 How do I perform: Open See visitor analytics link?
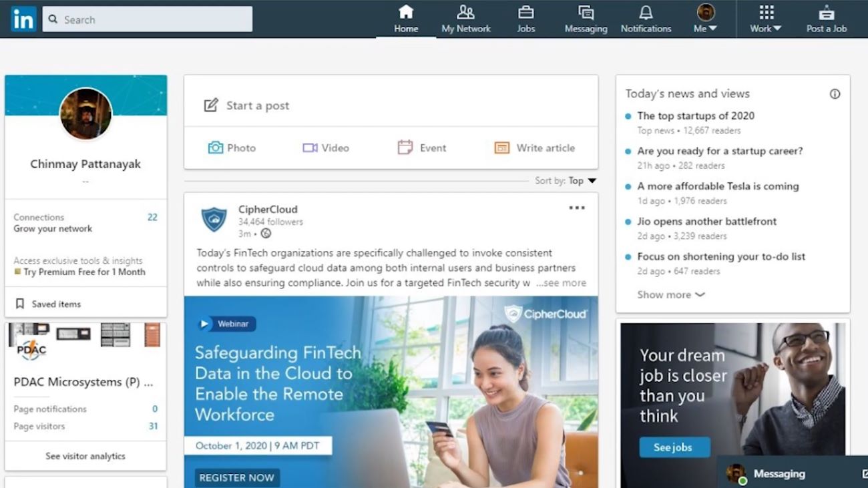[x=85, y=456]
